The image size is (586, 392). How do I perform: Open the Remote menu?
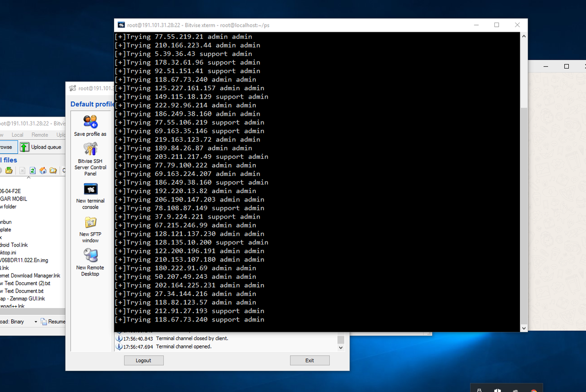point(39,134)
